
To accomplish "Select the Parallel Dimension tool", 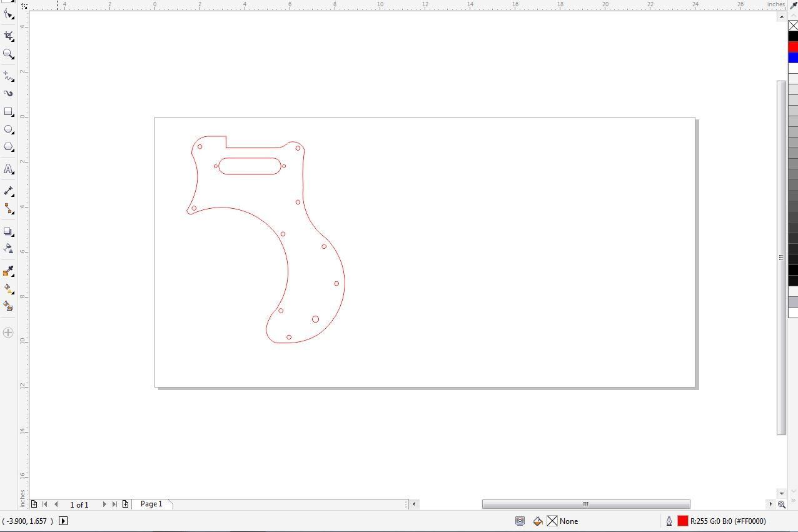I will point(8,191).
